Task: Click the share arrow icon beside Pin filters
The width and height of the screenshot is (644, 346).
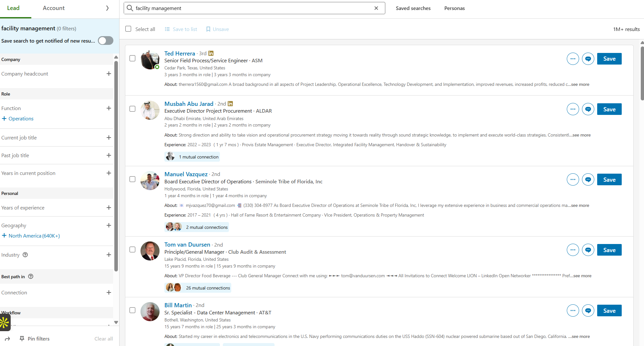Action: pos(7,339)
